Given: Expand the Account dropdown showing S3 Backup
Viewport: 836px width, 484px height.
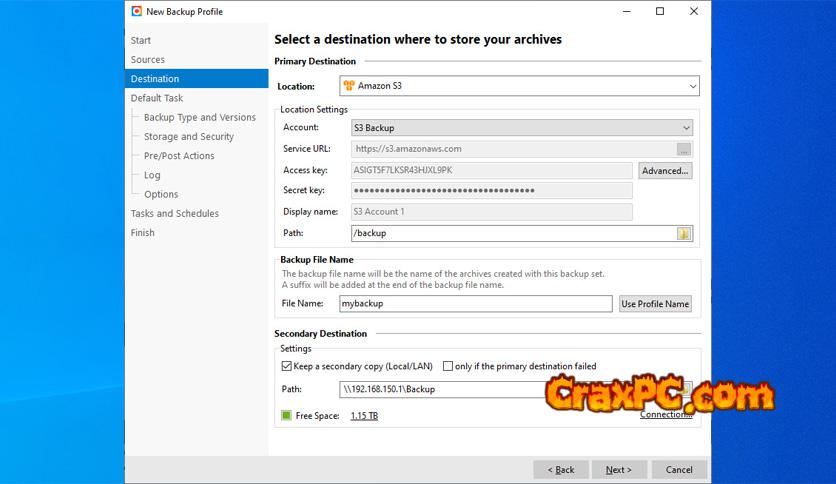Looking at the screenshot, I should (685, 128).
